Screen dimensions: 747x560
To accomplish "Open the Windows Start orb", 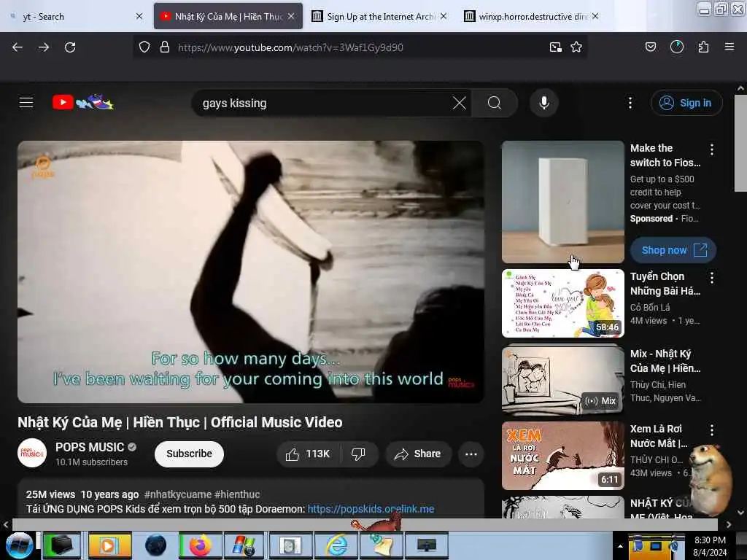I will [x=19, y=545].
